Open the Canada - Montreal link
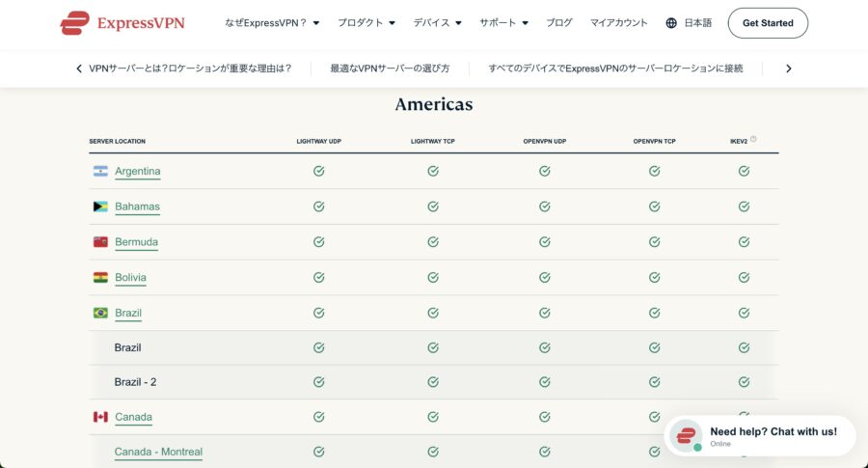Viewport: 868px width, 468px height. click(158, 452)
